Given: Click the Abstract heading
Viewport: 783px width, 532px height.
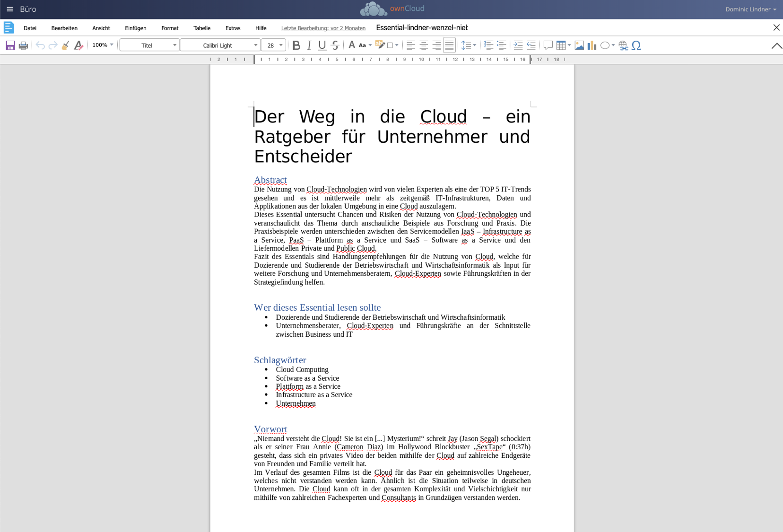Looking at the screenshot, I should click(x=270, y=180).
